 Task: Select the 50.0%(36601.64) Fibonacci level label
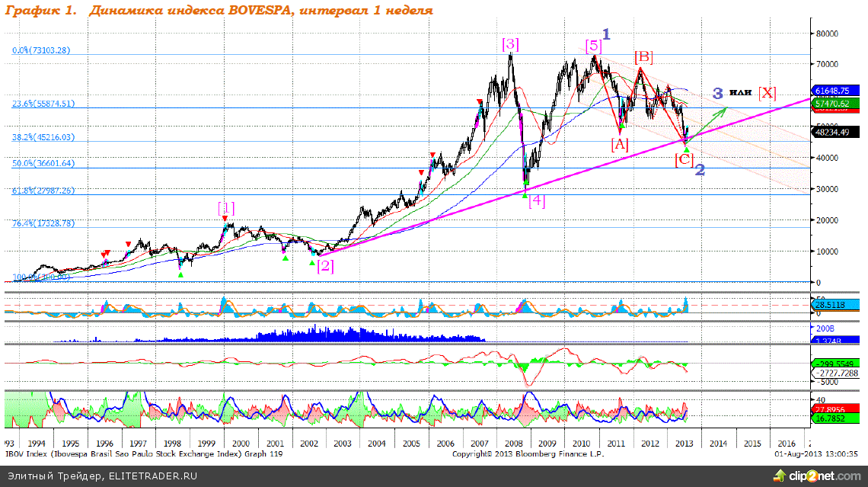43,163
